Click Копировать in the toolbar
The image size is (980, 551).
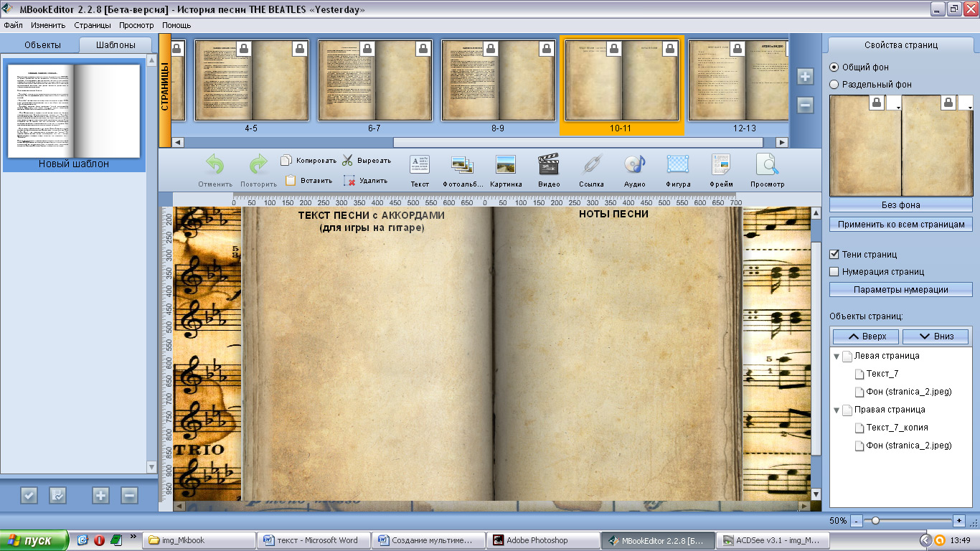(x=308, y=161)
